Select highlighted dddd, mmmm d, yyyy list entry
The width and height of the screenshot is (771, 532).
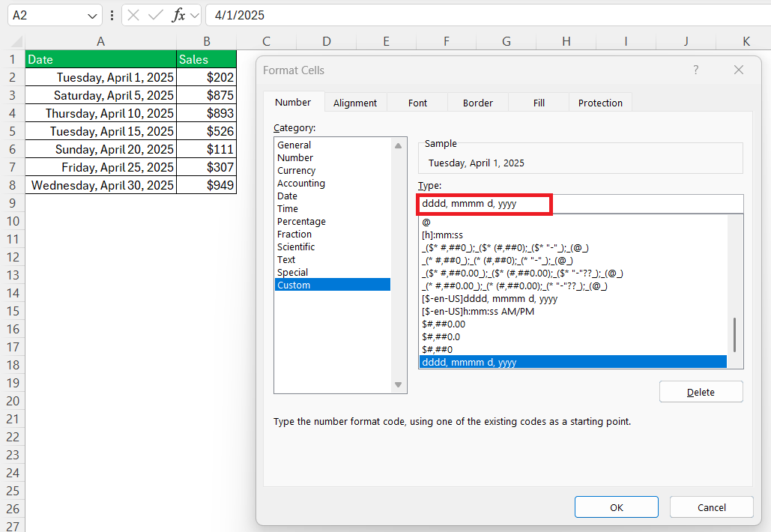coord(573,363)
